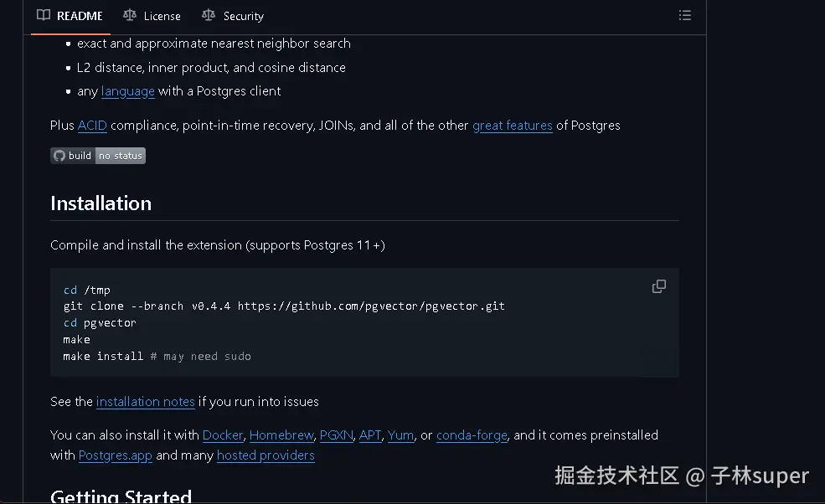Open the installation notes link
Viewport: 825px width, 504px height.
click(x=145, y=402)
